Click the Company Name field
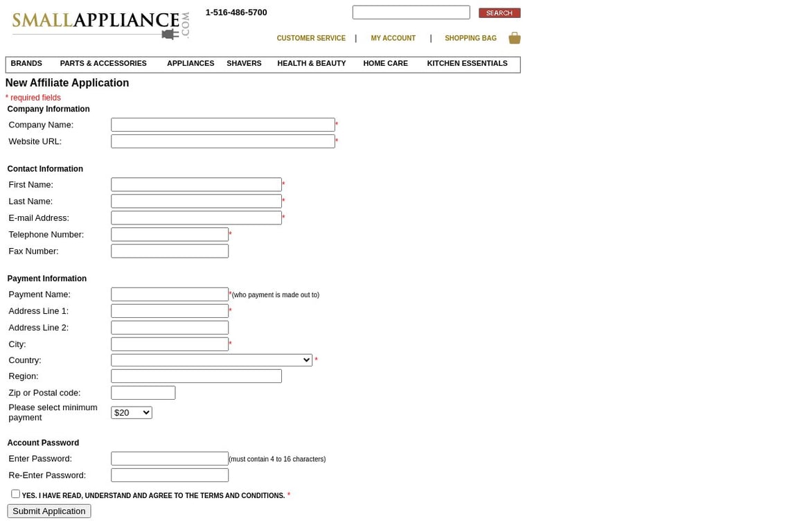This screenshot has height=532, width=798. click(x=223, y=125)
